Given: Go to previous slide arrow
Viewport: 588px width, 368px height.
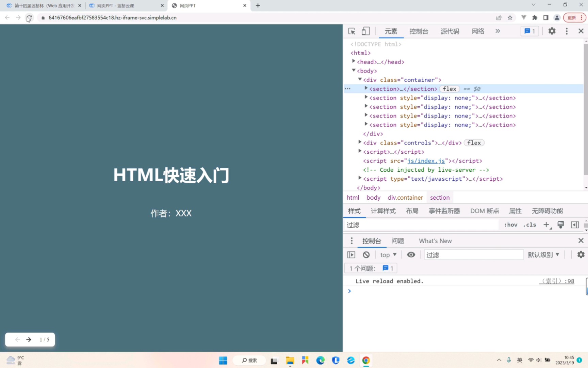Looking at the screenshot, I should (x=17, y=340).
